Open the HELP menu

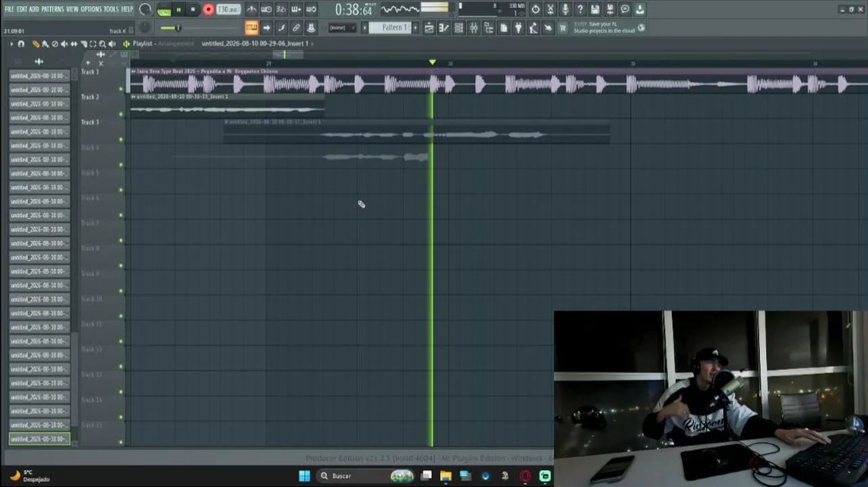click(x=127, y=9)
